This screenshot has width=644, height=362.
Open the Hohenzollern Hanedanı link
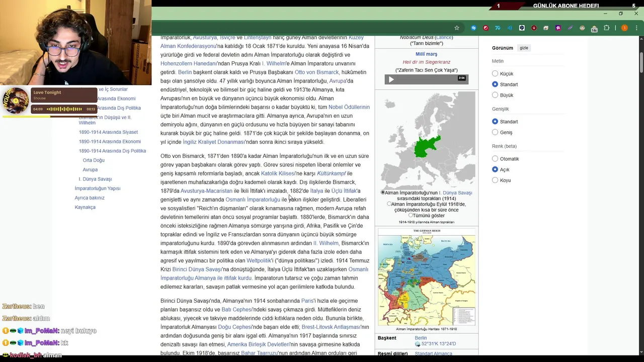189,64
